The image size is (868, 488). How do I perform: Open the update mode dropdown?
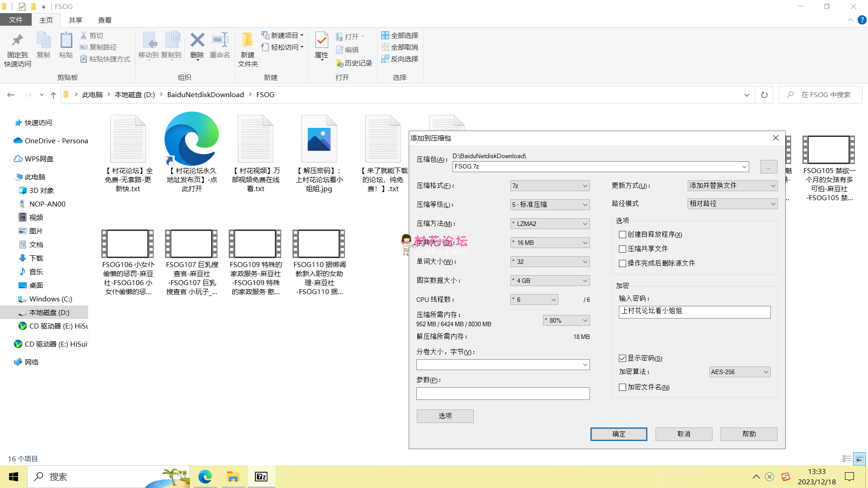732,186
